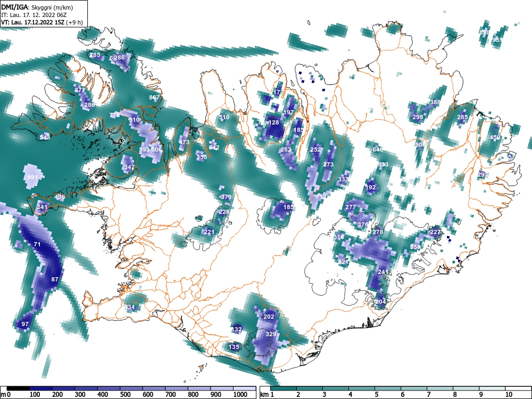532x399 pixels.
Task: Click the 221 visibility value
Action: click(209, 232)
